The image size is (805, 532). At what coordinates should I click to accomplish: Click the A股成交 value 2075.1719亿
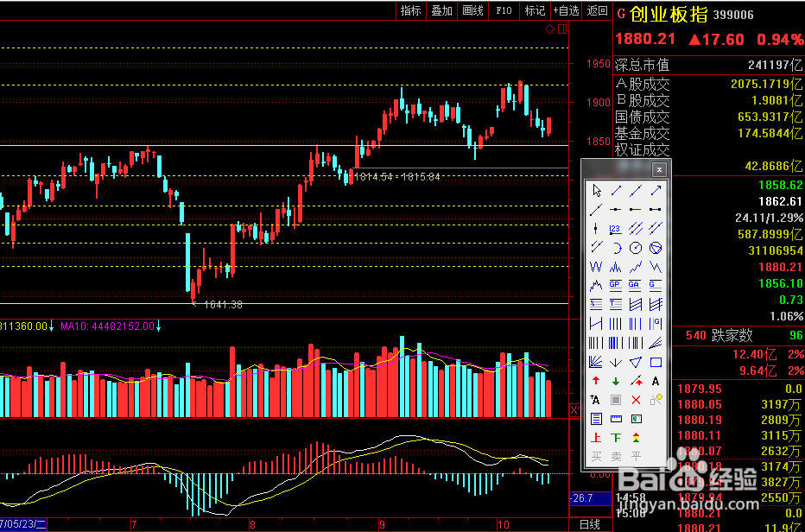766,83
